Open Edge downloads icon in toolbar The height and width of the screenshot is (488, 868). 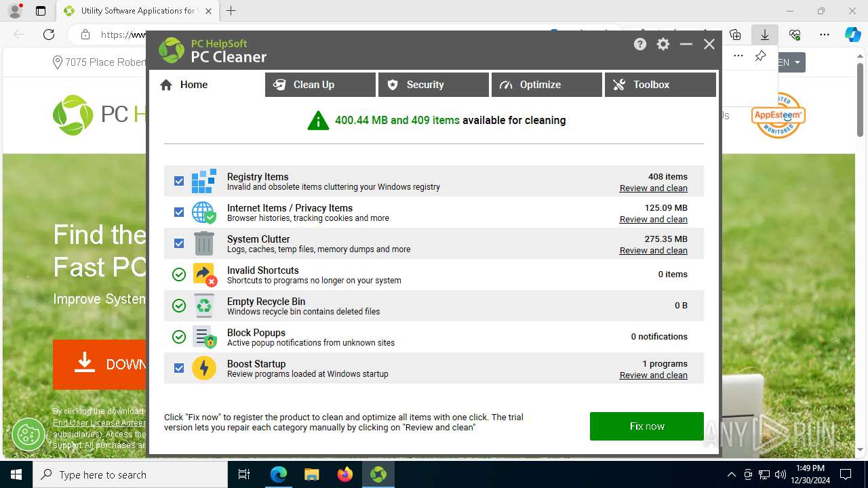click(765, 35)
